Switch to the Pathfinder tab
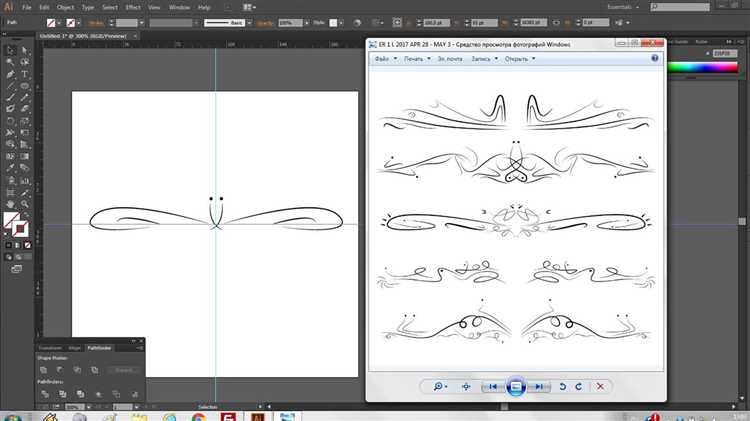Image resolution: width=750 pixels, height=421 pixels. [99, 348]
